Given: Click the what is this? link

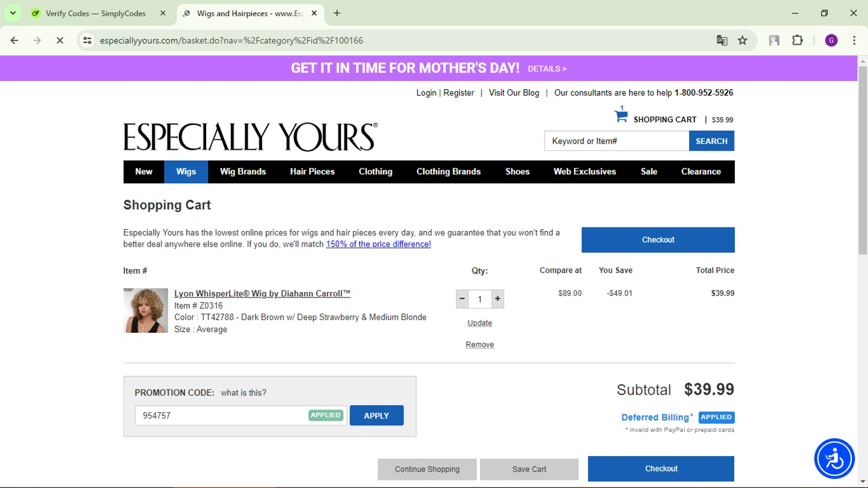Looking at the screenshot, I should click(244, 392).
